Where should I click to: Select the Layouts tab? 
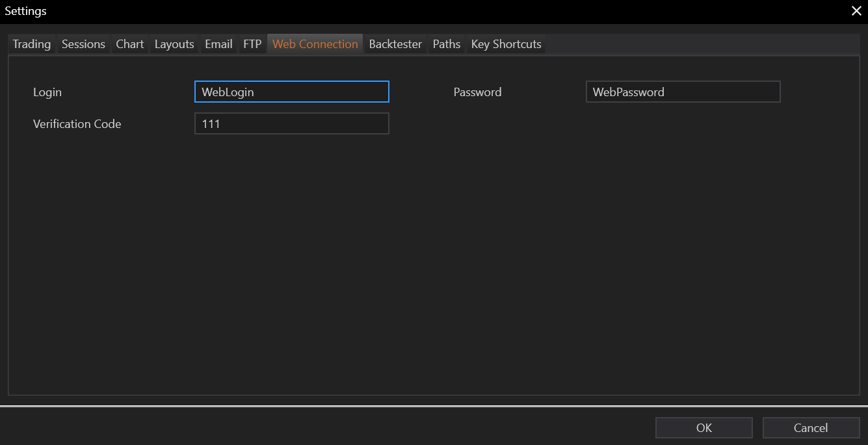click(174, 44)
